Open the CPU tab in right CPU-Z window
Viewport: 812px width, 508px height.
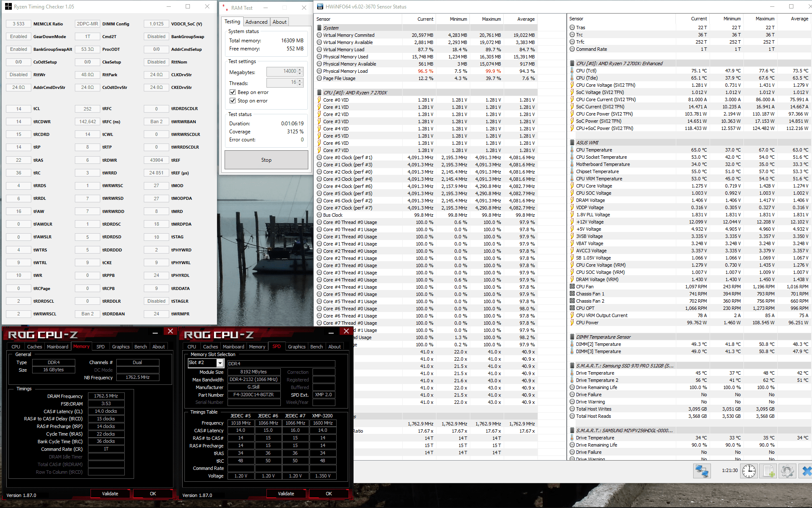click(192, 347)
